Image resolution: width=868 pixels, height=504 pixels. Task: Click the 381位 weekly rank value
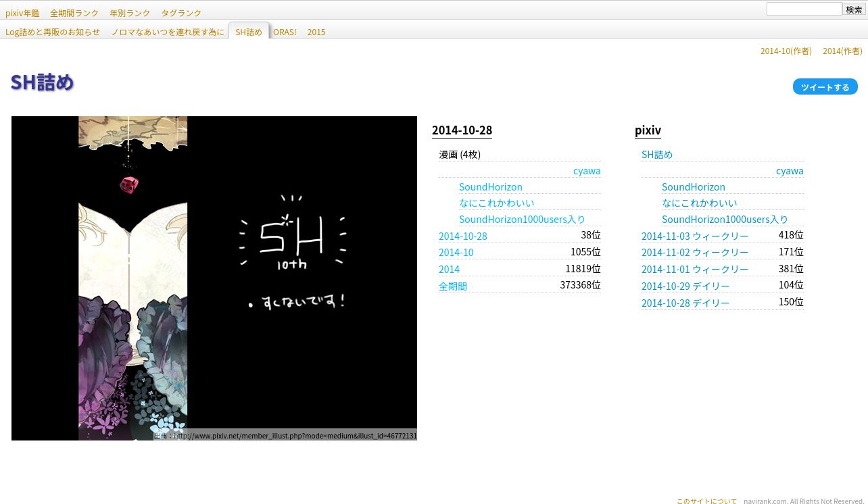[x=791, y=268]
